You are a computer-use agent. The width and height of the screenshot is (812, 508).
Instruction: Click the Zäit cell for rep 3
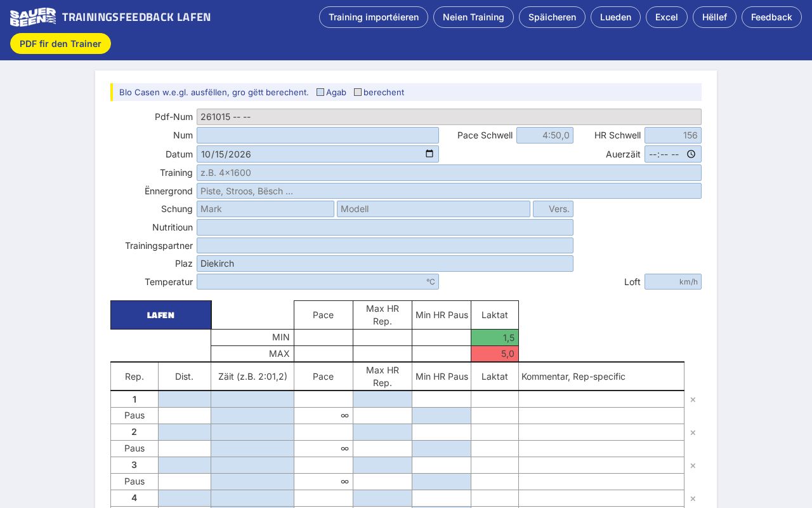(252, 465)
